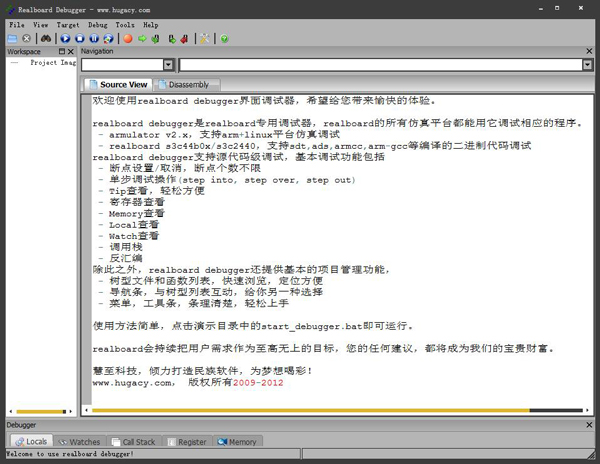Click the blue restart/reset icon
Image resolution: width=600 pixels, height=464 pixels.
click(x=109, y=39)
